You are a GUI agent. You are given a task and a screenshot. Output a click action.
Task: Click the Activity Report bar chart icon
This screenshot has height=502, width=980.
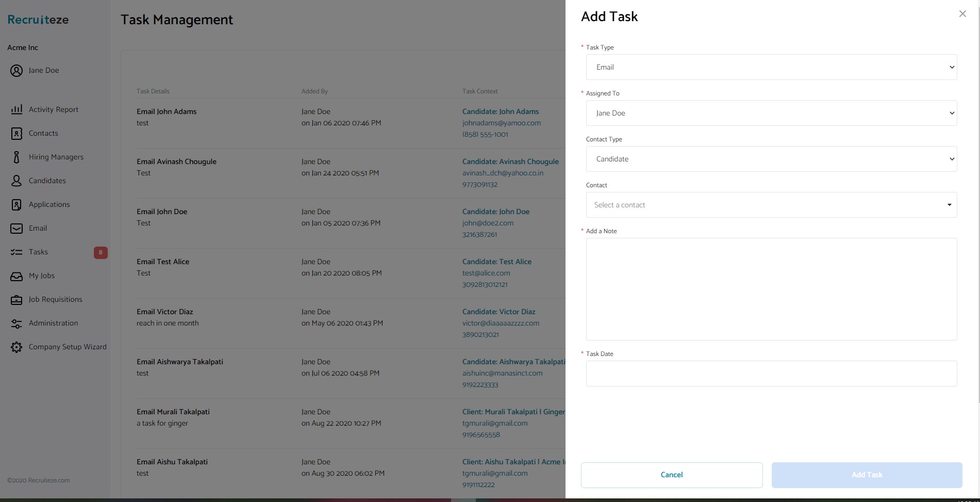click(16, 109)
